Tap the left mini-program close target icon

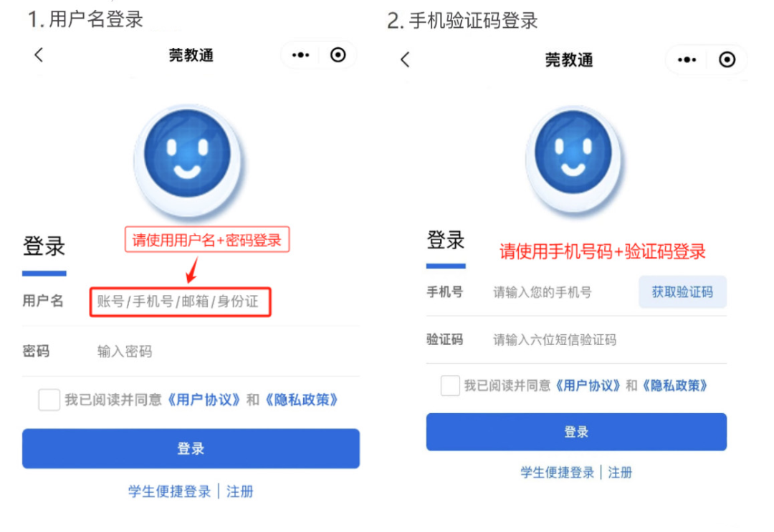(x=338, y=54)
